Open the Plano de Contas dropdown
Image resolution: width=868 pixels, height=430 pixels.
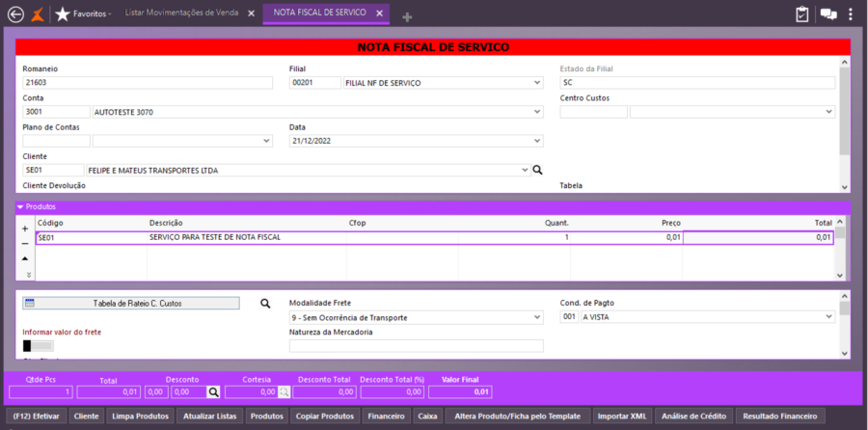266,141
